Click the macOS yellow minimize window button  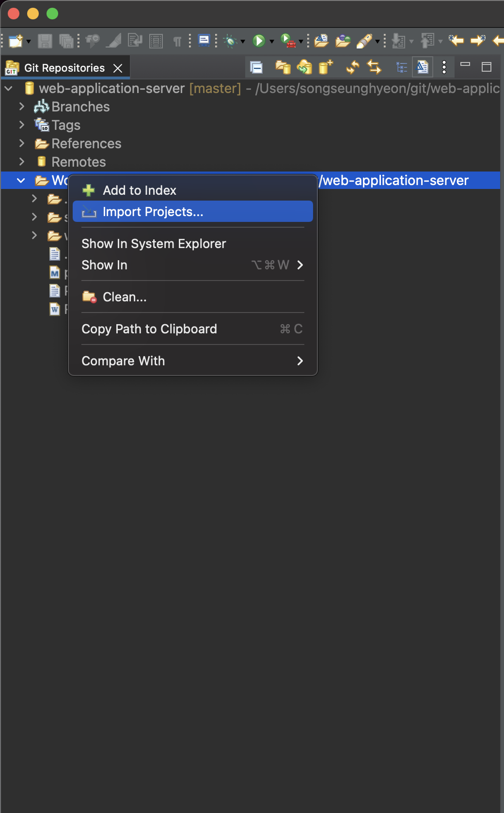click(x=33, y=14)
